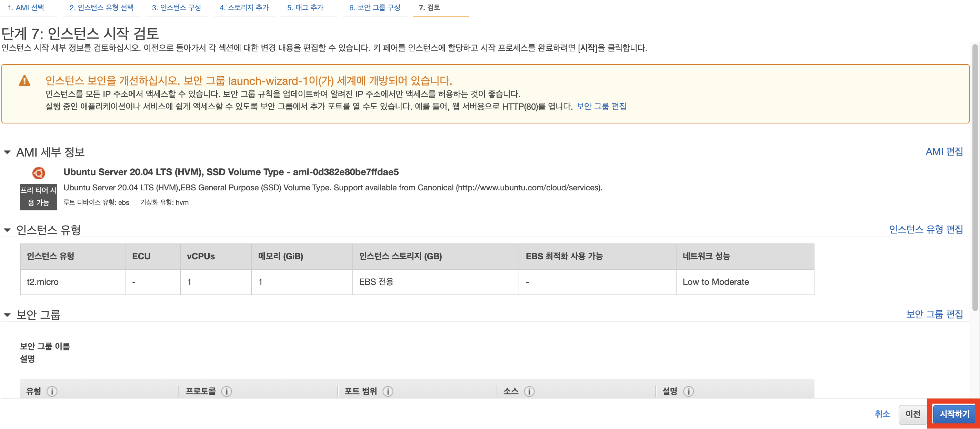
Task: Click the info icon next to 유형
Action: (52, 391)
